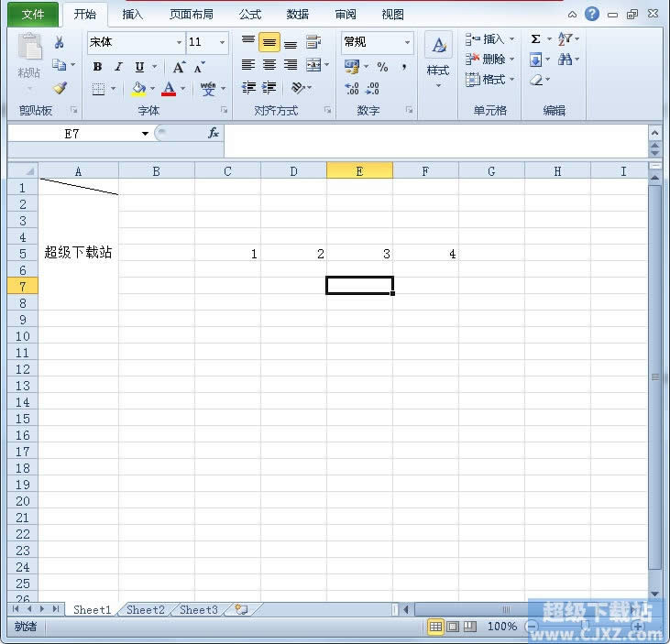This screenshot has width=670, height=644.
Task: Increase indent of cell text
Action: coord(269,88)
